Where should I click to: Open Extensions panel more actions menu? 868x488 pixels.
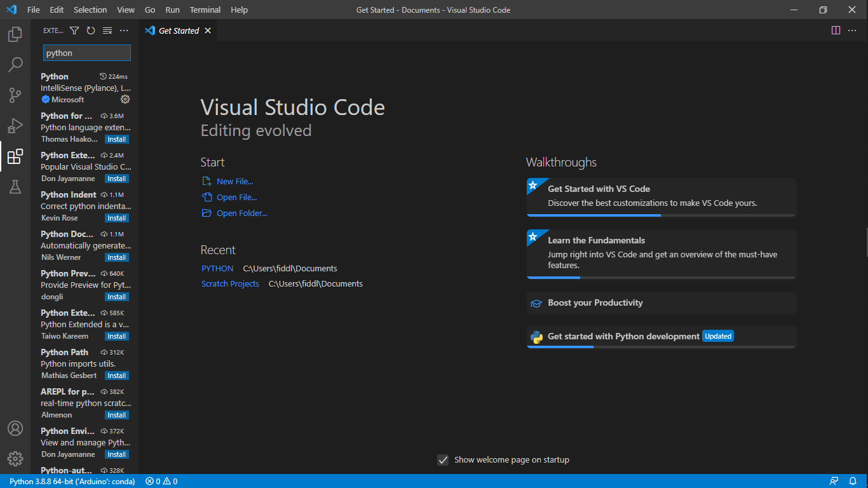(124, 30)
